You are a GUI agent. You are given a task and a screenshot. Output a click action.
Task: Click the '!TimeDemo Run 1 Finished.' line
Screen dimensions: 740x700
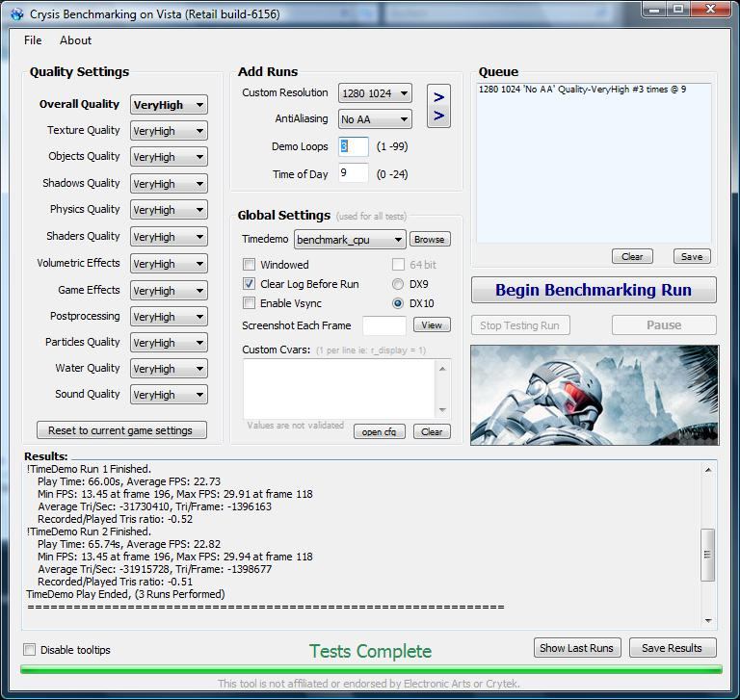tap(89, 469)
